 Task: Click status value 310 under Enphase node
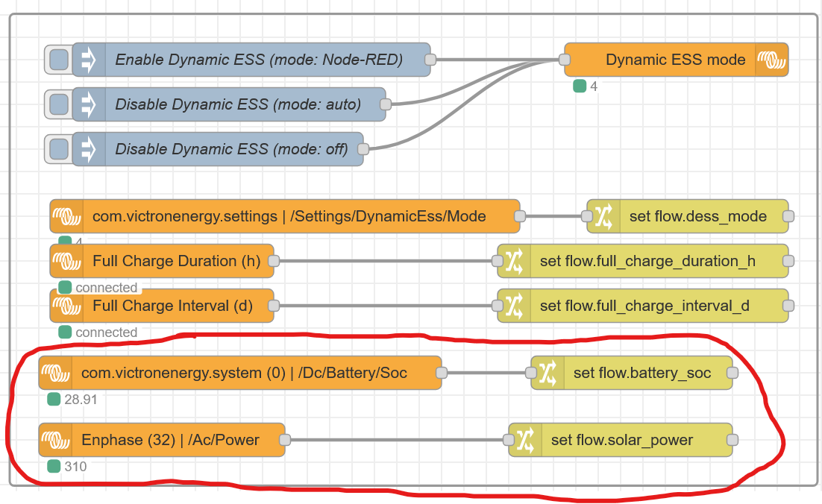coord(75,466)
